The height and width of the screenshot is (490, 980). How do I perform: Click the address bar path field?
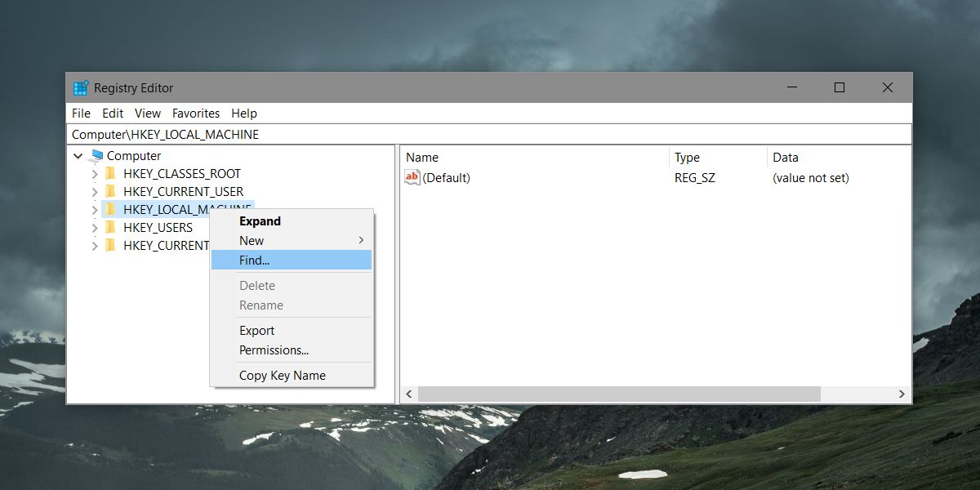[x=489, y=134]
